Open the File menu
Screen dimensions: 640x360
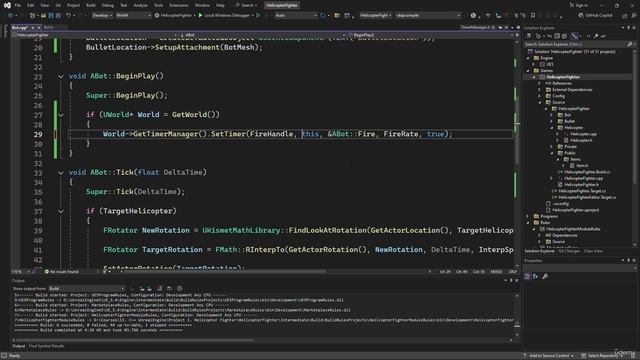[18, 5]
